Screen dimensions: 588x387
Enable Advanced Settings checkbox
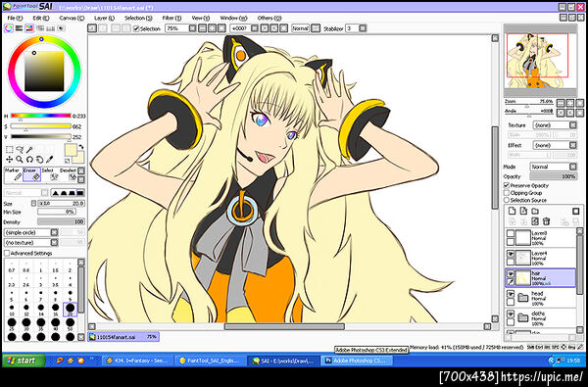click(x=7, y=253)
